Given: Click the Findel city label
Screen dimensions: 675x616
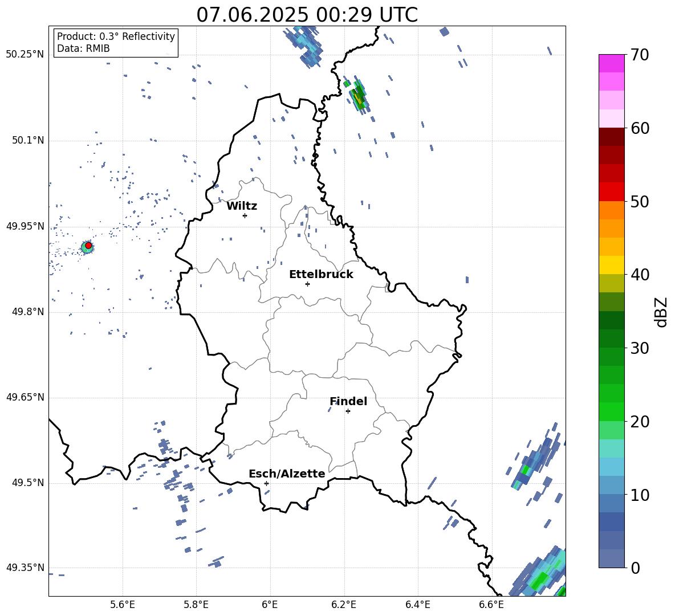Looking at the screenshot, I should (x=348, y=401).
